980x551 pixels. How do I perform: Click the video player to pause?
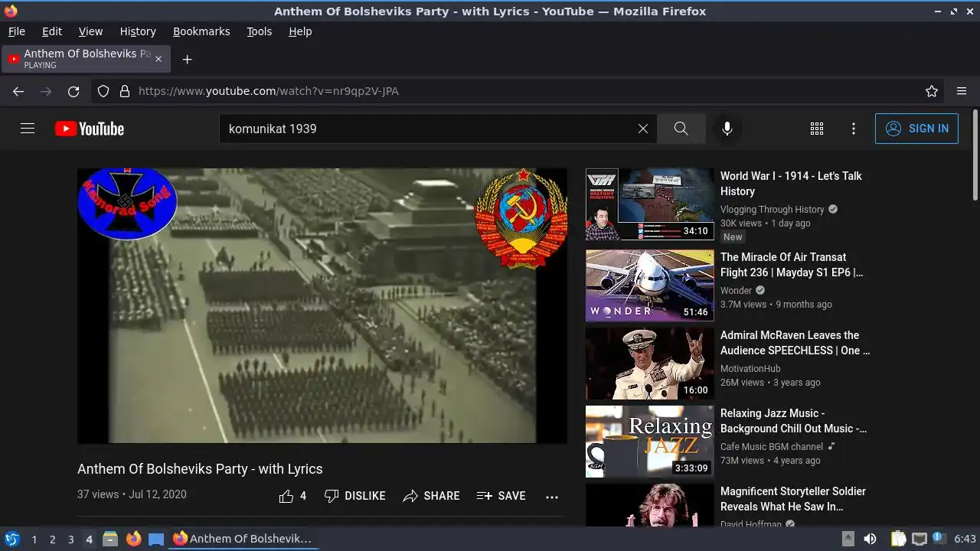(322, 305)
